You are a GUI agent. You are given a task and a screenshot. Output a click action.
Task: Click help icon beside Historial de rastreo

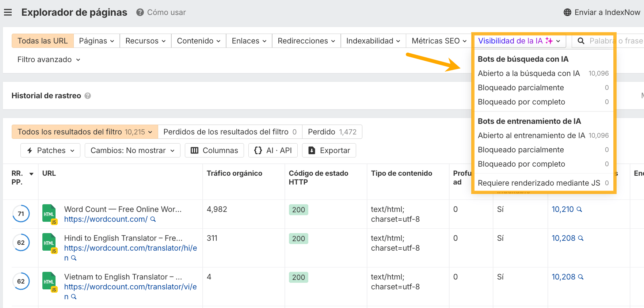point(88,96)
